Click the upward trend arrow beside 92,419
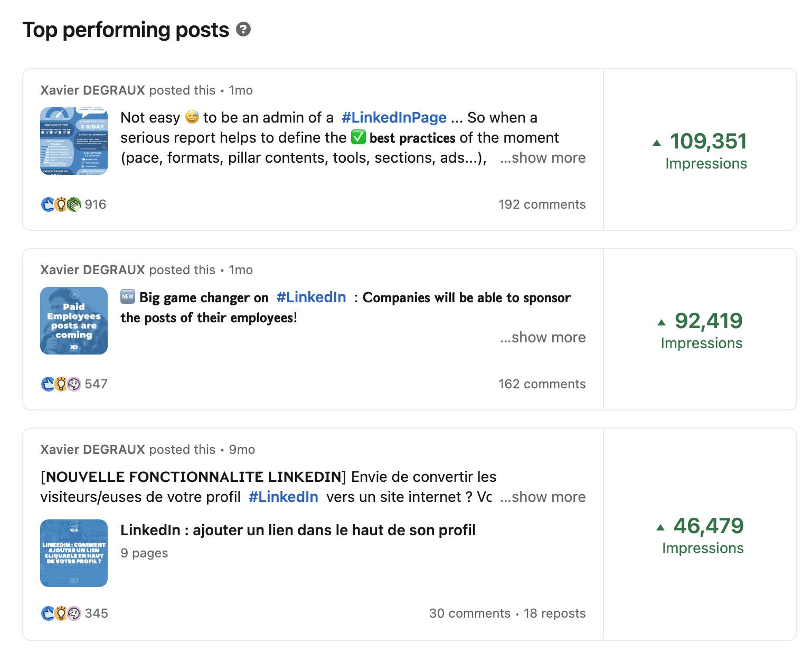The width and height of the screenshot is (812, 652). click(662, 322)
